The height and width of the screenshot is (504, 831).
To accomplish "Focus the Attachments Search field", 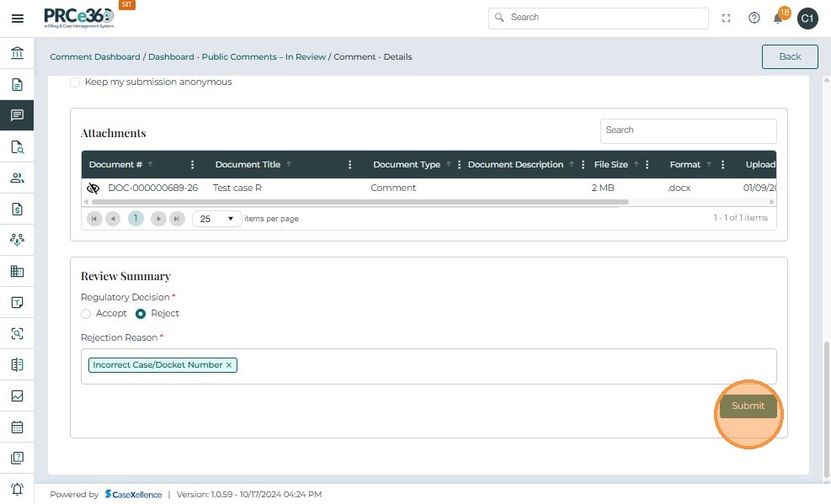I will point(689,130).
